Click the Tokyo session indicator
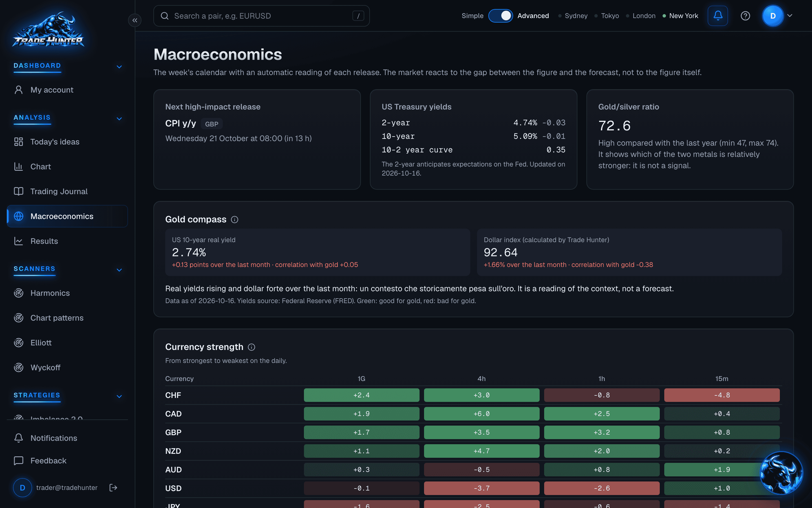 point(607,16)
